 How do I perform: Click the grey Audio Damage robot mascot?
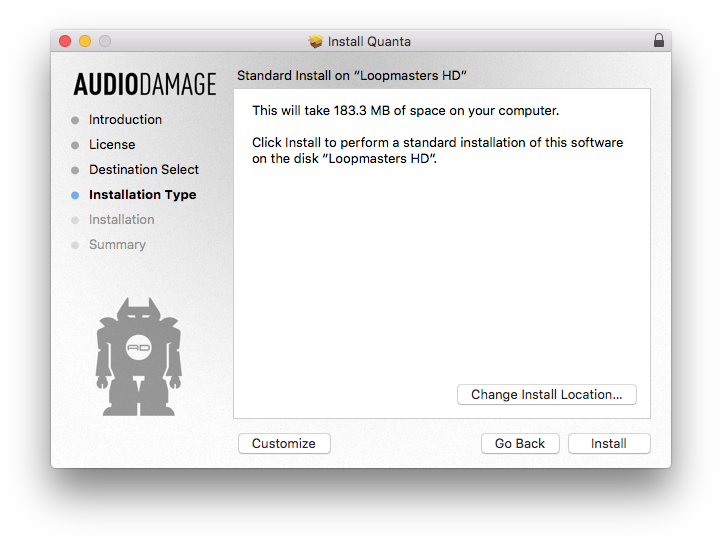click(140, 357)
